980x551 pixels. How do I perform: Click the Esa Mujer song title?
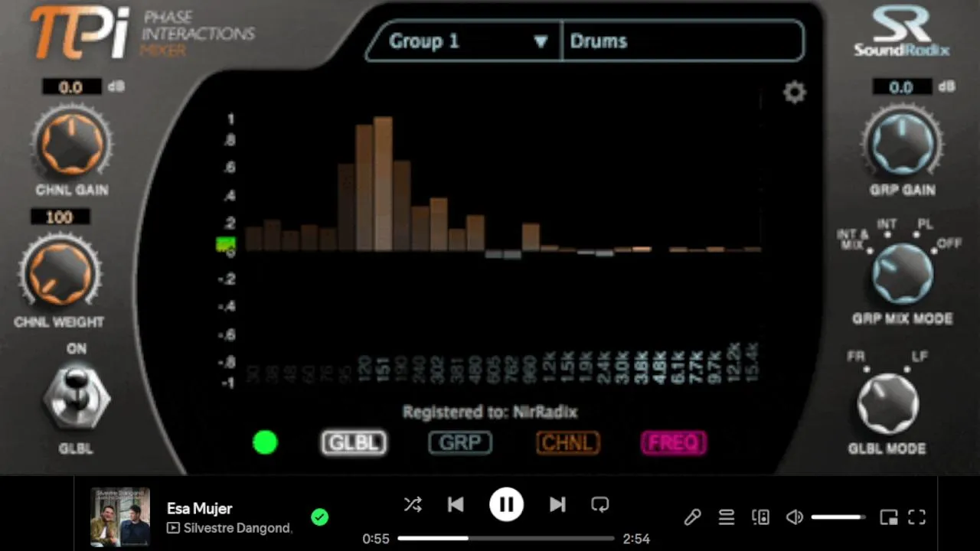(x=200, y=508)
